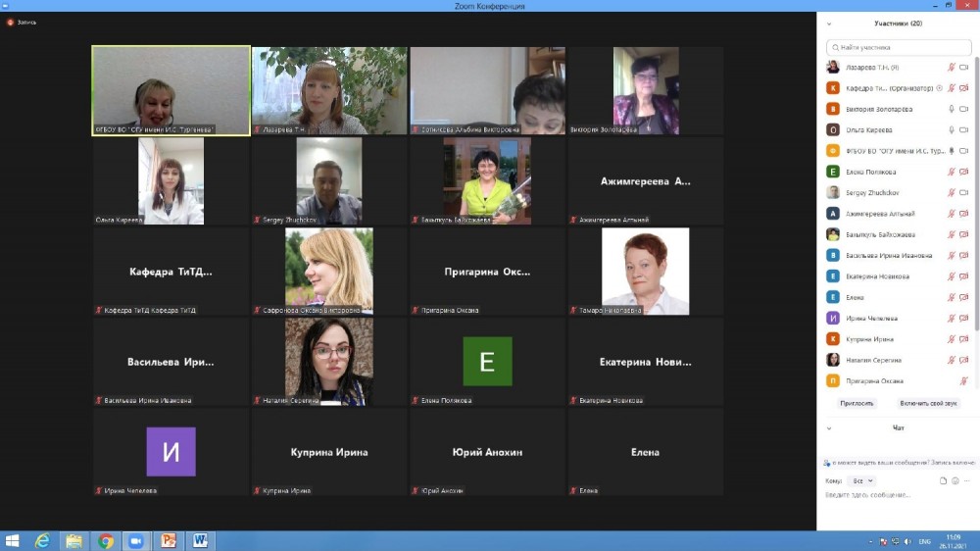Click the 'Найти участника' search field
The image size is (980, 551).
point(899,47)
